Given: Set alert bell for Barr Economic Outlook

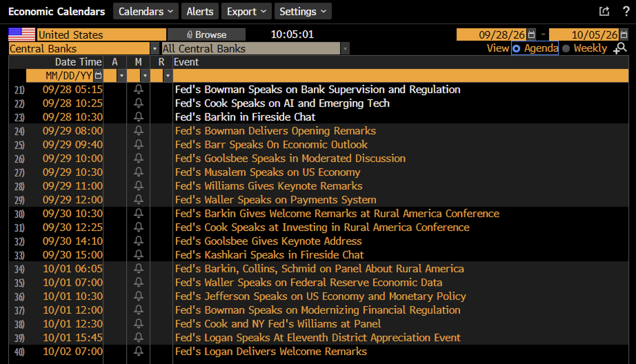Looking at the screenshot, I should 138,145.
